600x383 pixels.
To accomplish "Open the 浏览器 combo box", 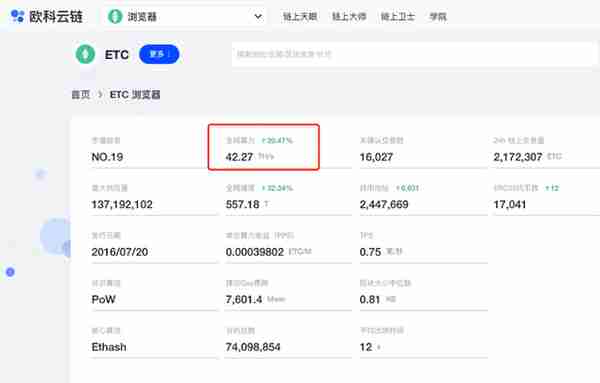I will pos(185,16).
